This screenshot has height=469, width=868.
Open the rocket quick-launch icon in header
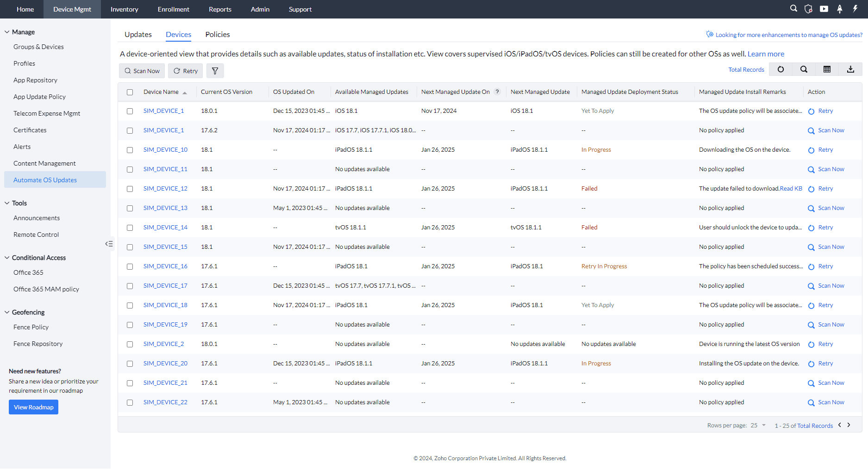pos(840,9)
